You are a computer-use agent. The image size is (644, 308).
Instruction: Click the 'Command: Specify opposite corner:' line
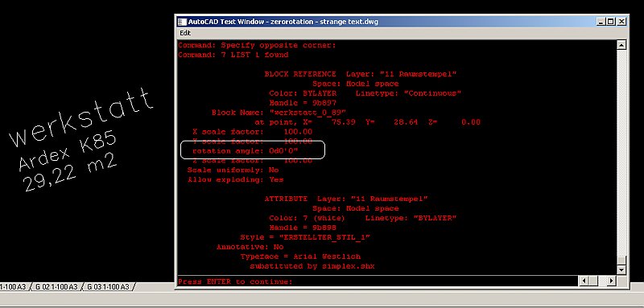pos(257,45)
